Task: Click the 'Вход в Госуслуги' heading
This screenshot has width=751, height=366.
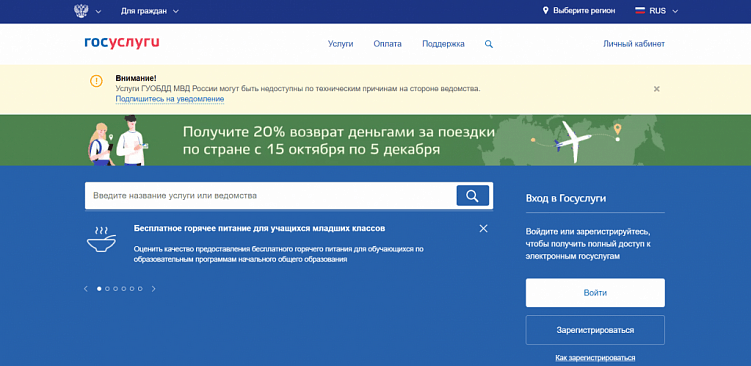Action: point(566,198)
